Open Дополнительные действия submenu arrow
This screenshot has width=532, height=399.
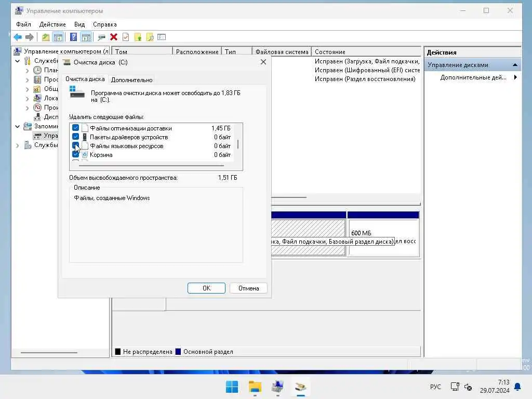[515, 77]
